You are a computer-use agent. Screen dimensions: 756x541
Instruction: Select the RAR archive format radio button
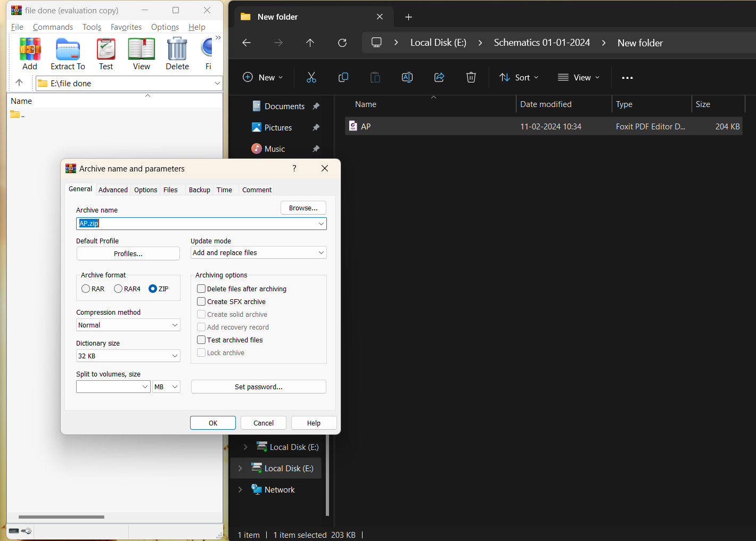(86, 289)
